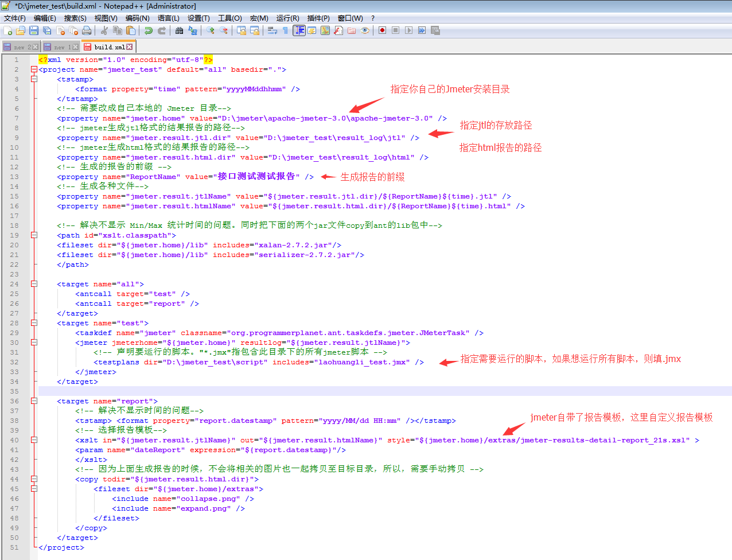Viewport: 732px width, 560px height.
Task: Toggle word wrap in the toolbar
Action: point(272,30)
